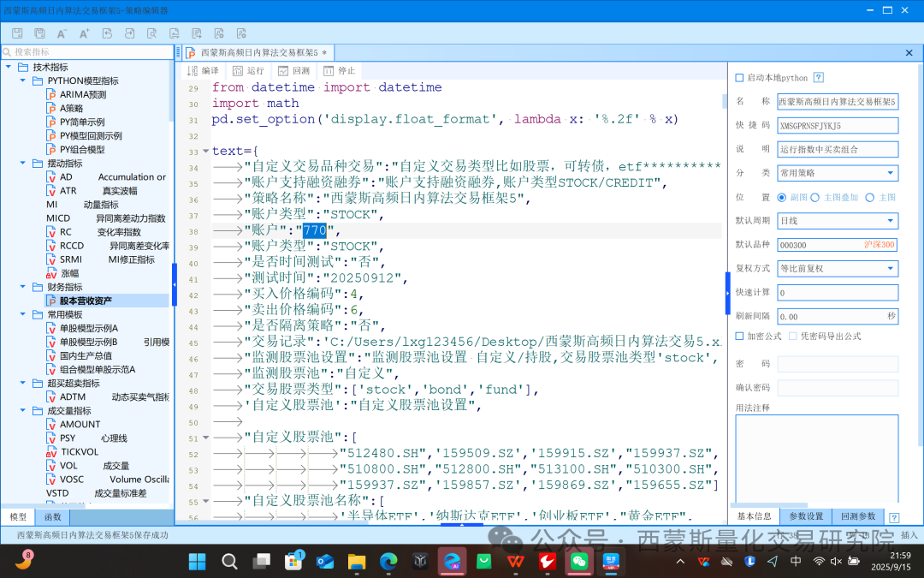Click the 停止 (stop) button
Image resolution: width=924 pixels, height=578 pixels.
(x=340, y=71)
